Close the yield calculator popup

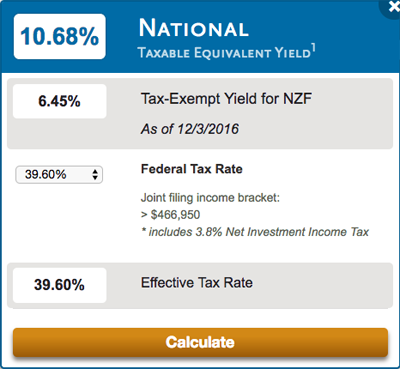[392, 7]
